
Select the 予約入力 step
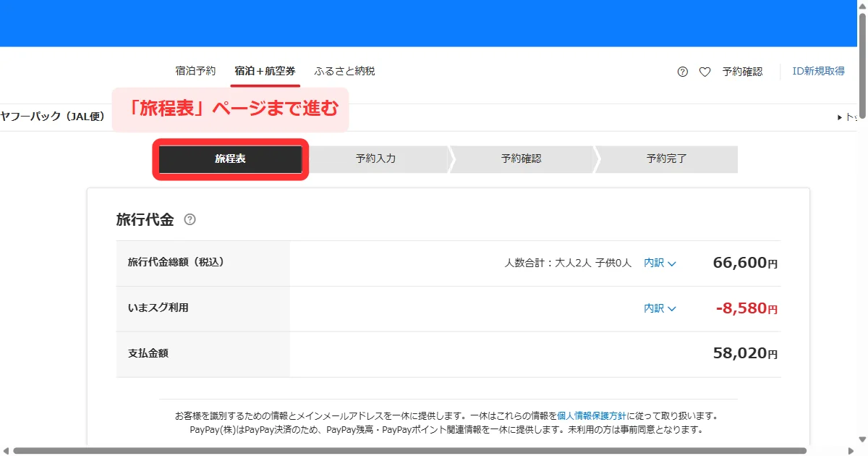(x=376, y=159)
